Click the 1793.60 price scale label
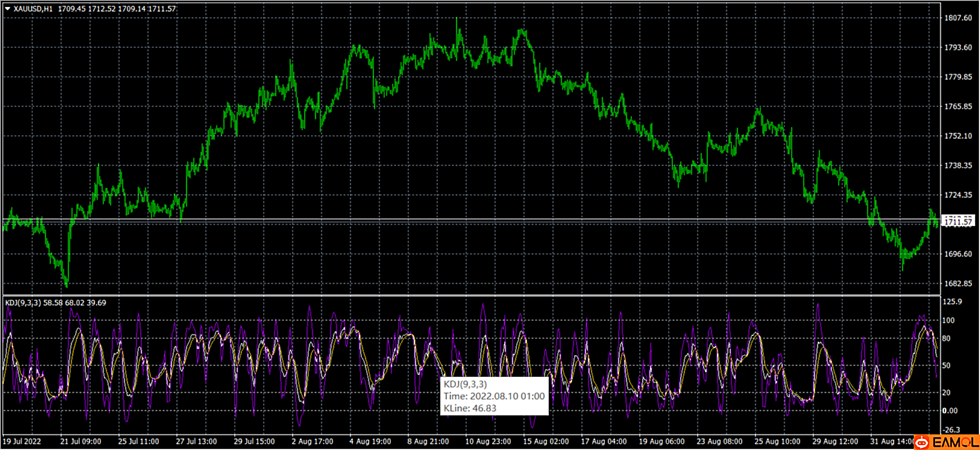 (958, 48)
